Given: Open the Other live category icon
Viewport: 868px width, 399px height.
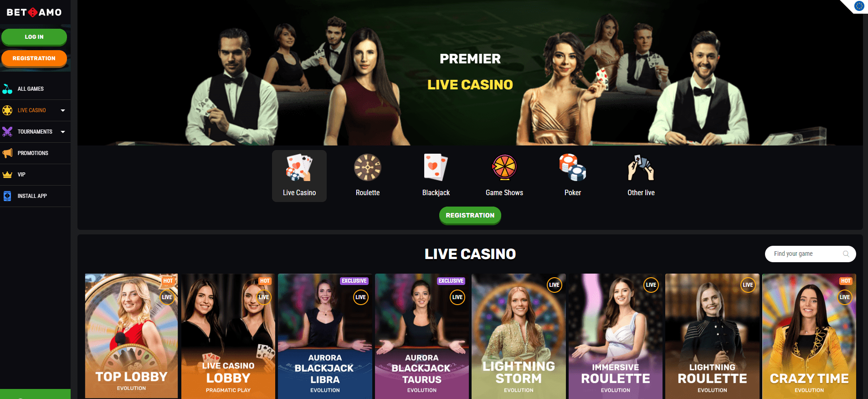Looking at the screenshot, I should [x=641, y=167].
